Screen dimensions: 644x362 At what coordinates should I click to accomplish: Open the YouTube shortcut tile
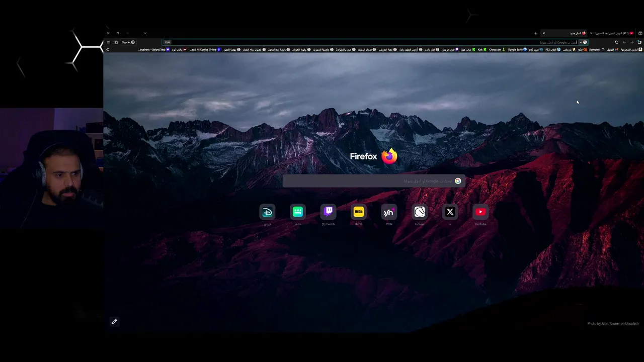(480, 212)
